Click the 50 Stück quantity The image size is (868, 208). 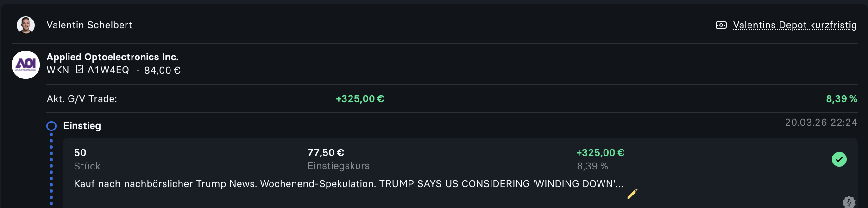[80, 153]
